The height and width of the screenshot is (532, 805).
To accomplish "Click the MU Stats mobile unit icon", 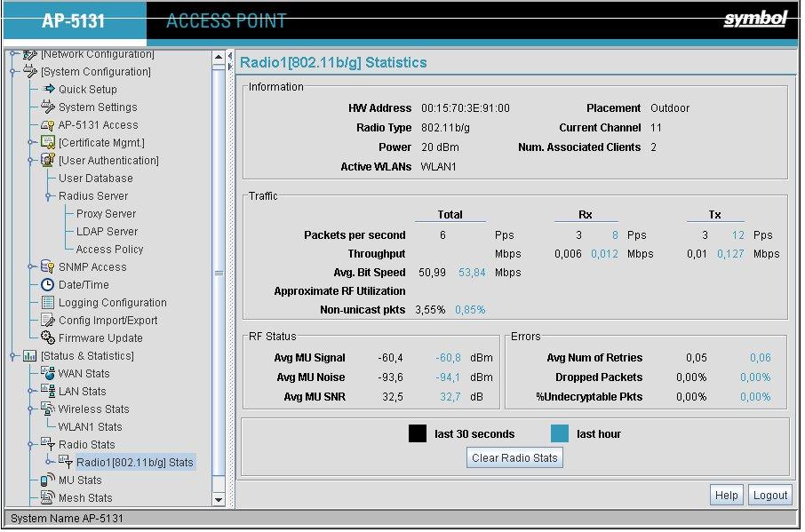I will [48, 480].
